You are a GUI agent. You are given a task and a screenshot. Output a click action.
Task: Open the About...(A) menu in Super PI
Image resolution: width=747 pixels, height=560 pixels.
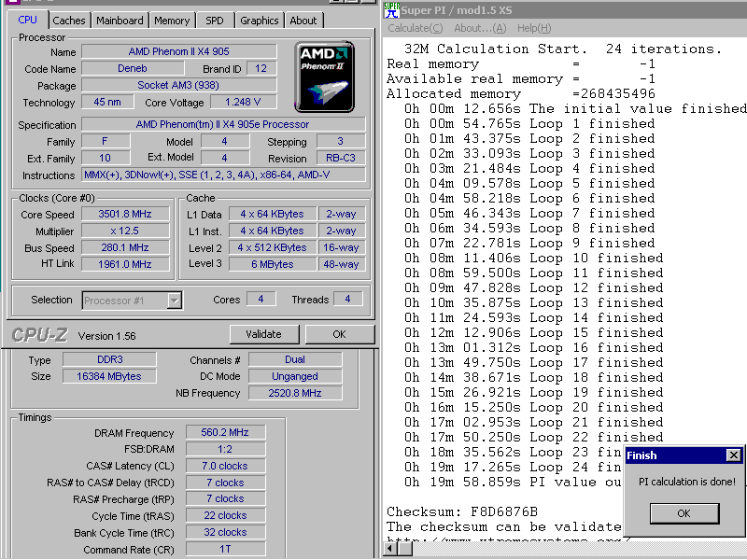[480, 29]
